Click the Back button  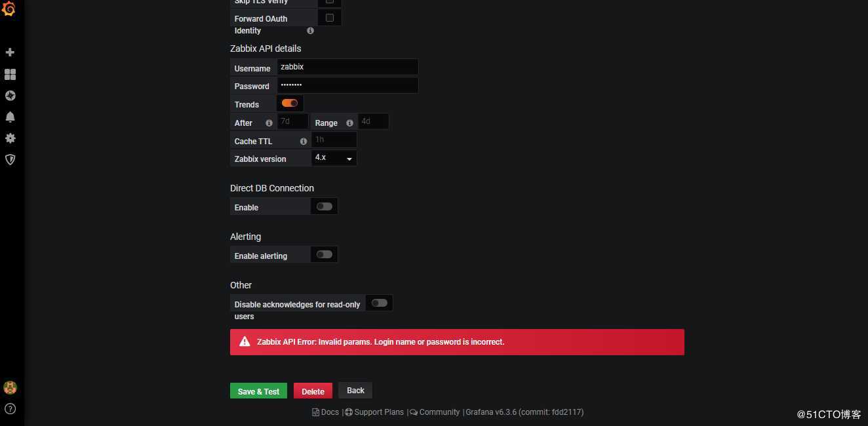[x=355, y=390]
